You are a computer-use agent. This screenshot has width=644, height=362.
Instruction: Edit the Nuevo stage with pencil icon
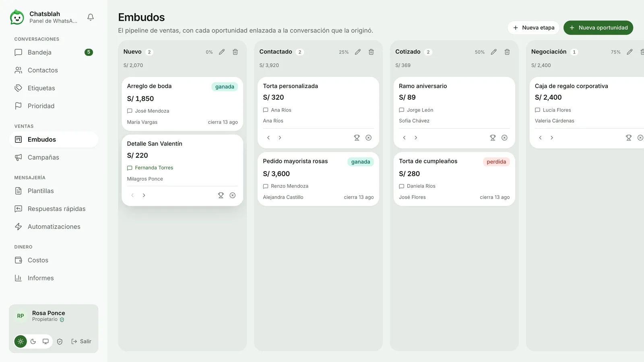click(222, 52)
